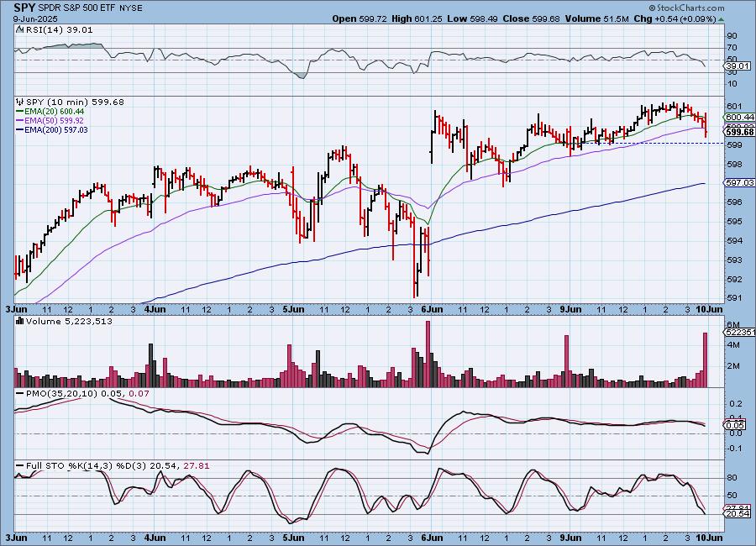Select the 4Jun marker under the price chart
Screen dimensions: 756x546
[155, 309]
